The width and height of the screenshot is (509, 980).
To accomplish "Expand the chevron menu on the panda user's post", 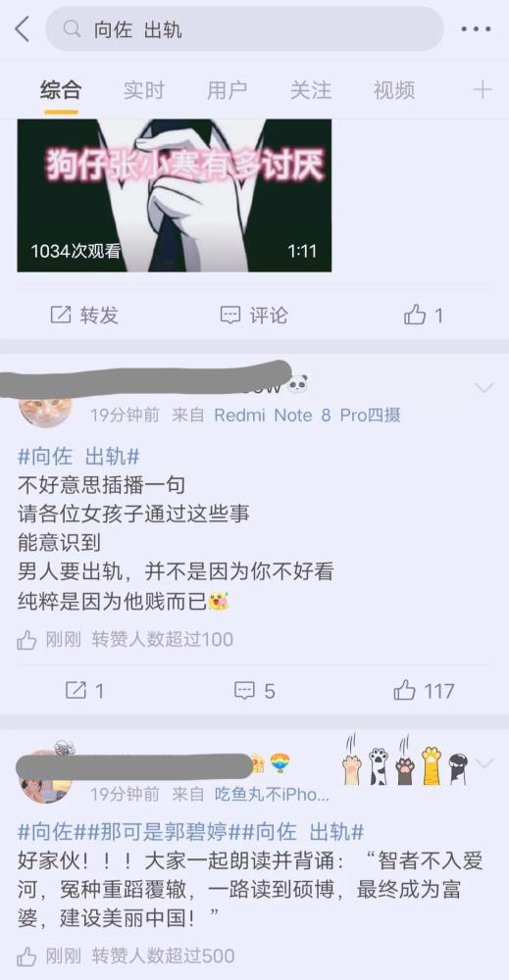I will [484, 388].
